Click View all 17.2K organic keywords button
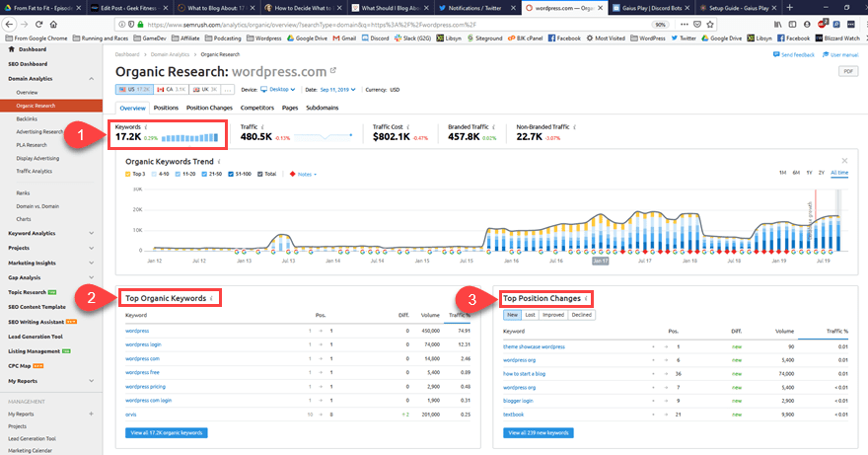The width and height of the screenshot is (868, 455). (167, 432)
